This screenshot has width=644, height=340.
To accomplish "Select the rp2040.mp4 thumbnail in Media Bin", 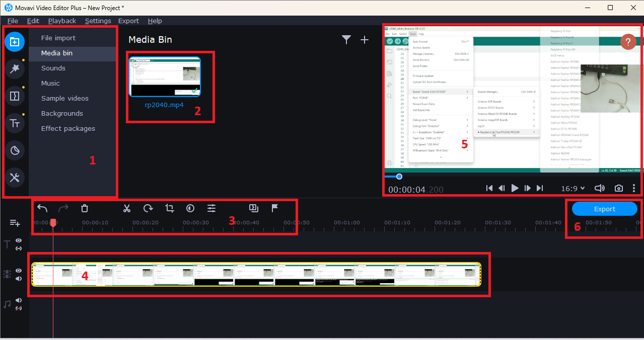I will (165, 76).
